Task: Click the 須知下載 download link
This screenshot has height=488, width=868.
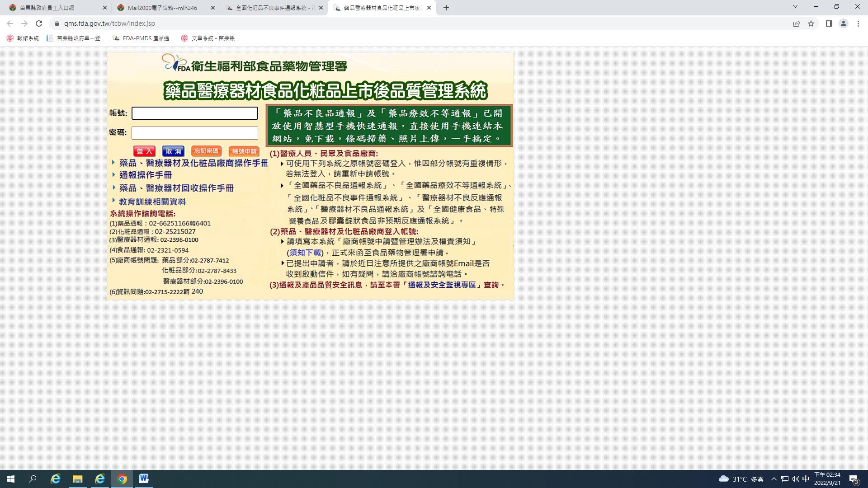Action: [x=305, y=253]
